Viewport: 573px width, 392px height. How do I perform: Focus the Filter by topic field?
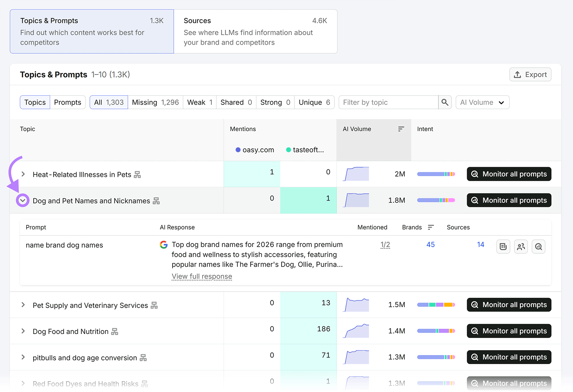pyautogui.click(x=389, y=102)
